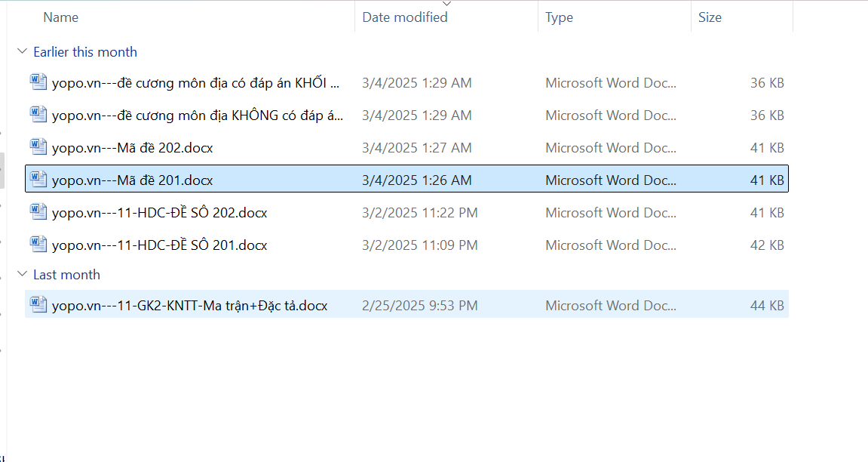Viewport: 868px width, 462px height.
Task: Click Word icon of 'có đáp án KHỐI' file
Action: pyautogui.click(x=38, y=82)
